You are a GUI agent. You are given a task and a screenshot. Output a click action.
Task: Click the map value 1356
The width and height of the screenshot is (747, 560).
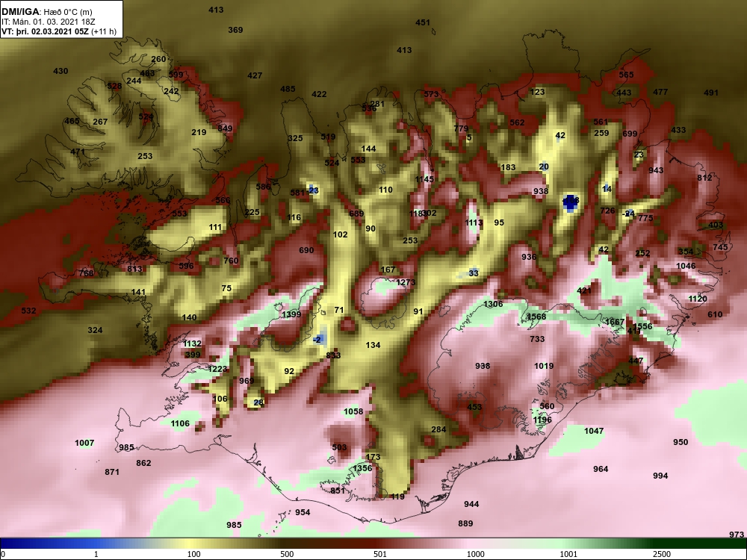pyautogui.click(x=362, y=468)
